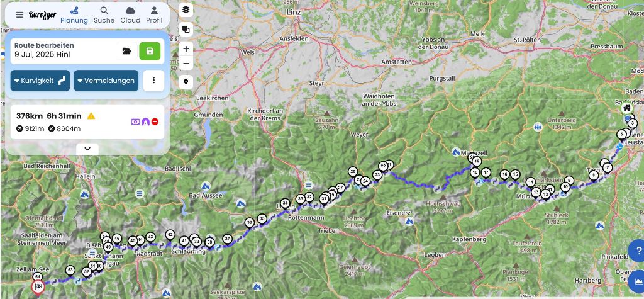This screenshot has width=644, height=299.
Task: Switch to the Planung tab
Action: 74,15
